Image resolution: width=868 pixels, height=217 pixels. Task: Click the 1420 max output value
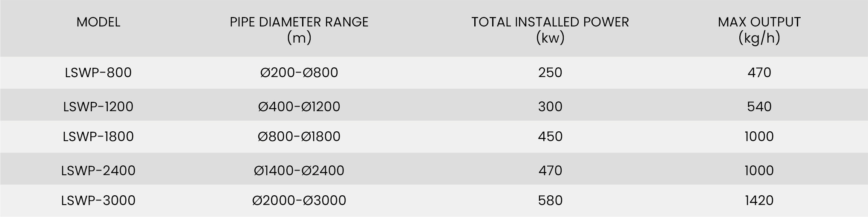pos(759,200)
